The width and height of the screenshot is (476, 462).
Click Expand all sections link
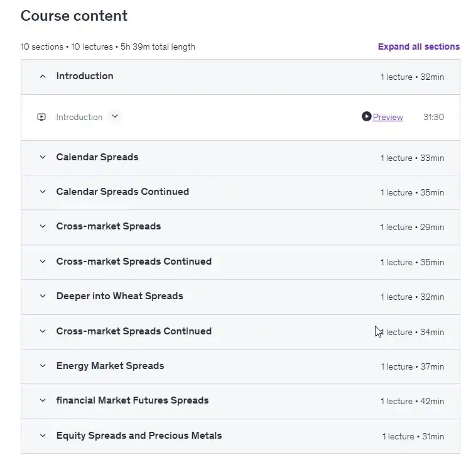[x=419, y=47]
